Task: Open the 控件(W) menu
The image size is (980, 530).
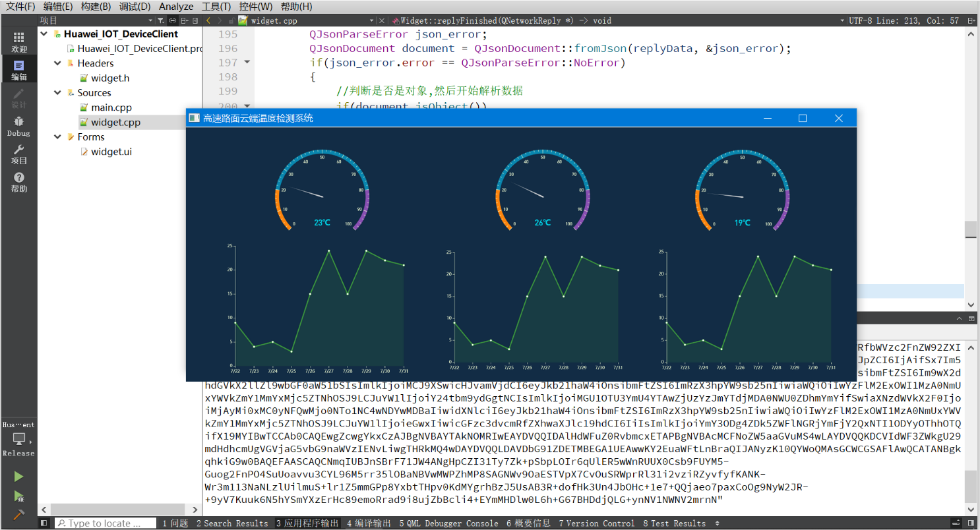Action: [256, 7]
